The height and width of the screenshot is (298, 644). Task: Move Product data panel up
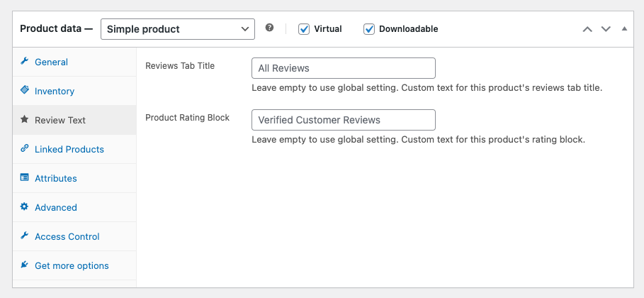click(x=587, y=29)
